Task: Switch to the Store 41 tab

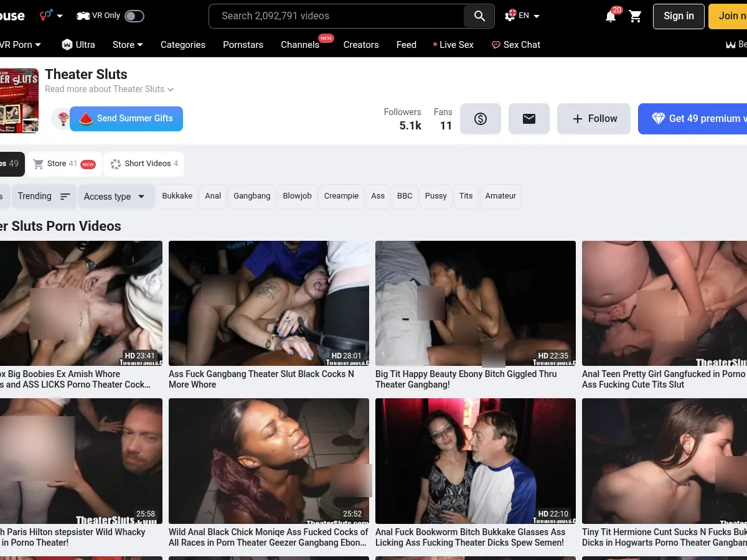Action: pos(64,164)
